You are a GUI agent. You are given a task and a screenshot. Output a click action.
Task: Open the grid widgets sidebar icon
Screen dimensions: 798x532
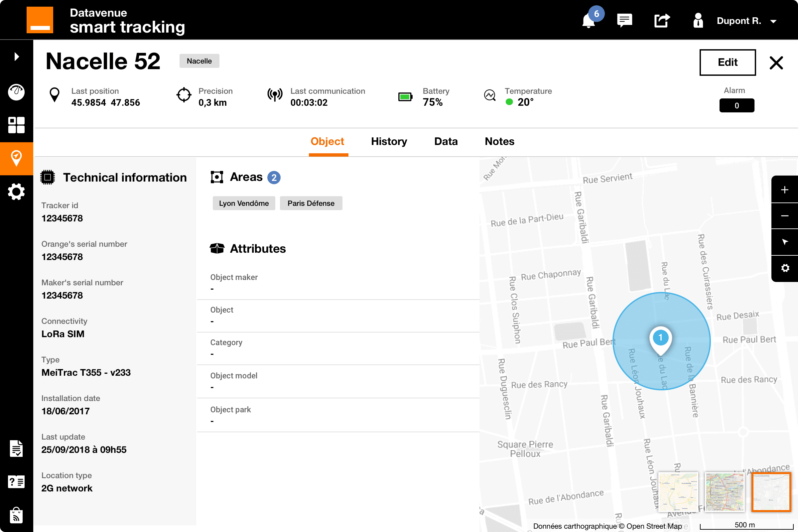[16, 125]
